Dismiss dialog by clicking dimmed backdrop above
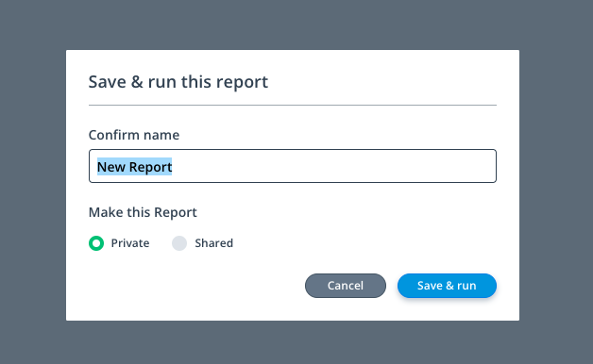Image resolution: width=593 pixels, height=364 pixels. pyautogui.click(x=296, y=25)
